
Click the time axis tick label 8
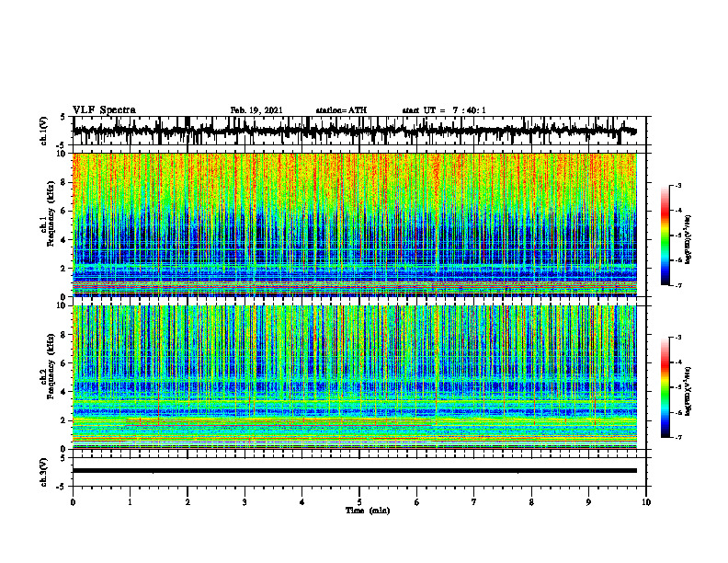coord(531,502)
